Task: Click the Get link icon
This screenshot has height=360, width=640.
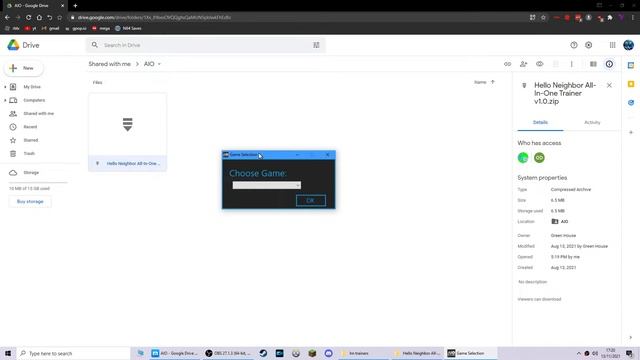Action: [507, 64]
